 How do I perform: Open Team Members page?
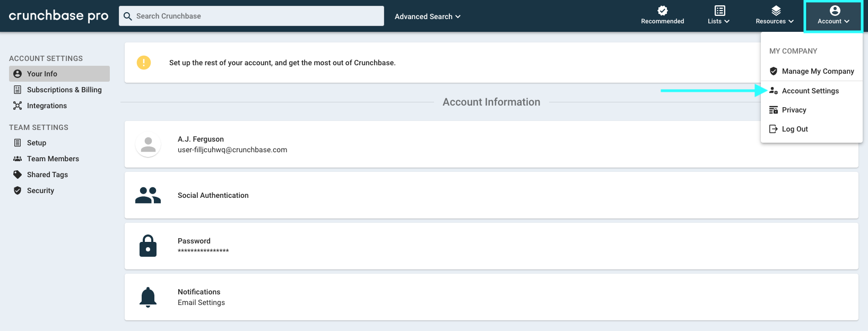pyautogui.click(x=59, y=159)
